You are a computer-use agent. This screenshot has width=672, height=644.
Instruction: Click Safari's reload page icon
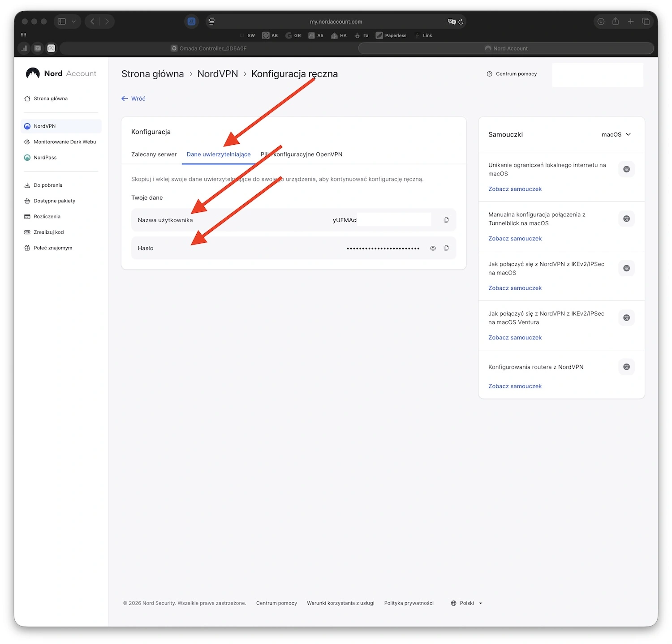[461, 21]
